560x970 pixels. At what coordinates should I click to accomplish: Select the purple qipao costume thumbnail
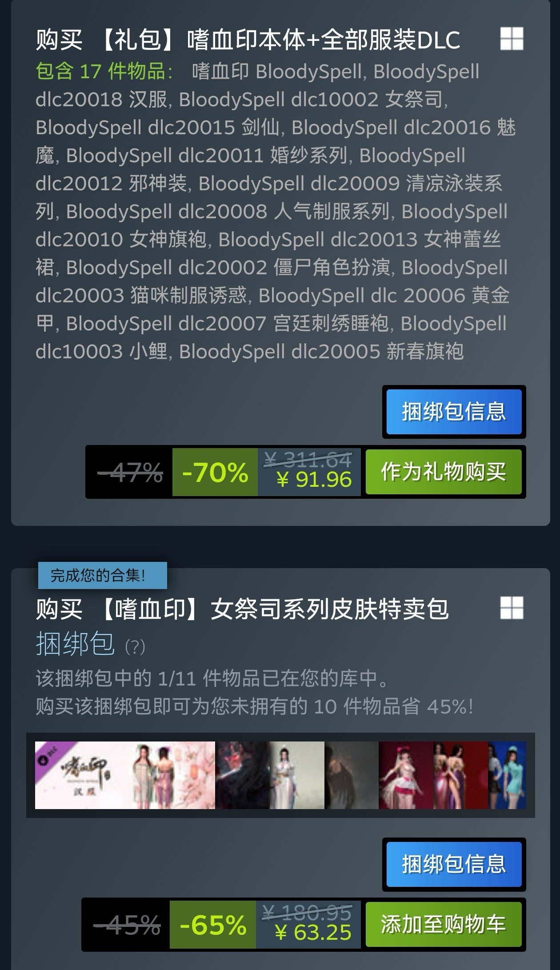click(x=460, y=775)
